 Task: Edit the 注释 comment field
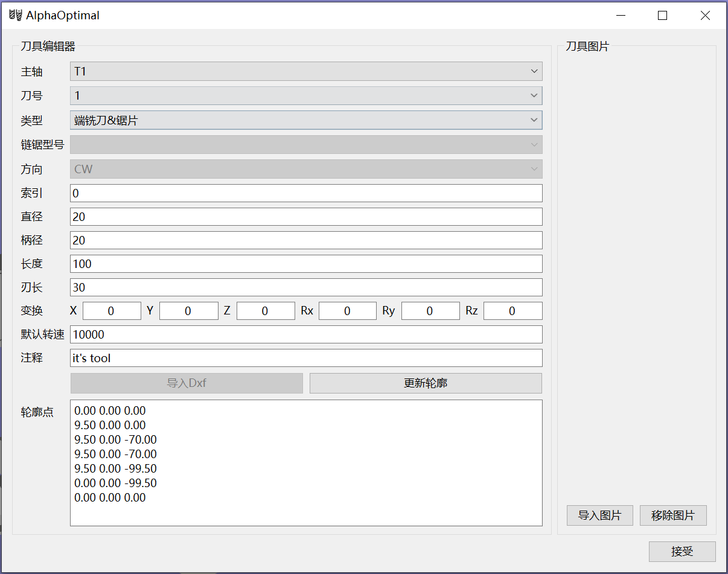tap(306, 358)
